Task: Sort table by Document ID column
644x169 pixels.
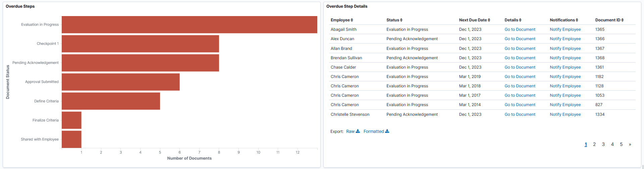Action: point(609,20)
